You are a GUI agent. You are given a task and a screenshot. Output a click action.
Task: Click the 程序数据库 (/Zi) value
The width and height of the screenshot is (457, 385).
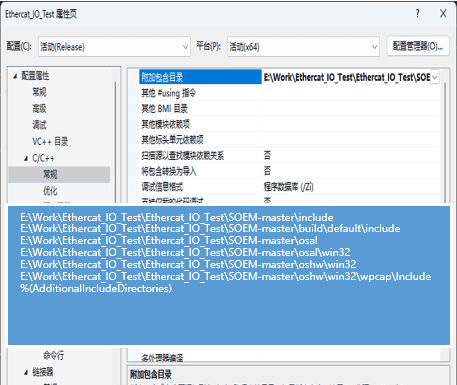(289, 187)
